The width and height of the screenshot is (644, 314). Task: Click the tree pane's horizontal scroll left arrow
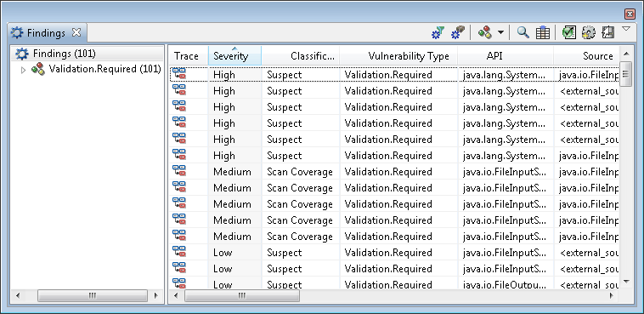tap(17, 295)
